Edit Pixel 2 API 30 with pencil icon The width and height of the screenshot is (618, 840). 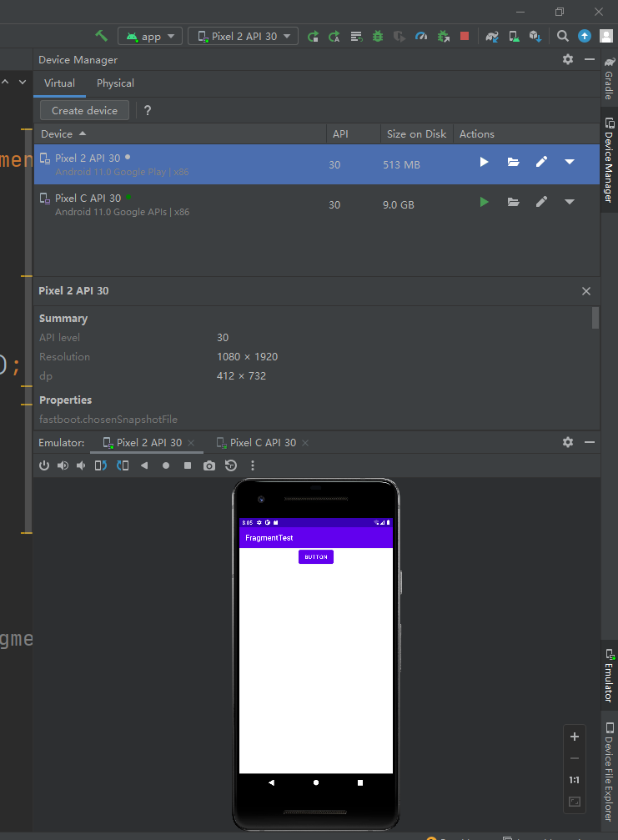point(541,162)
